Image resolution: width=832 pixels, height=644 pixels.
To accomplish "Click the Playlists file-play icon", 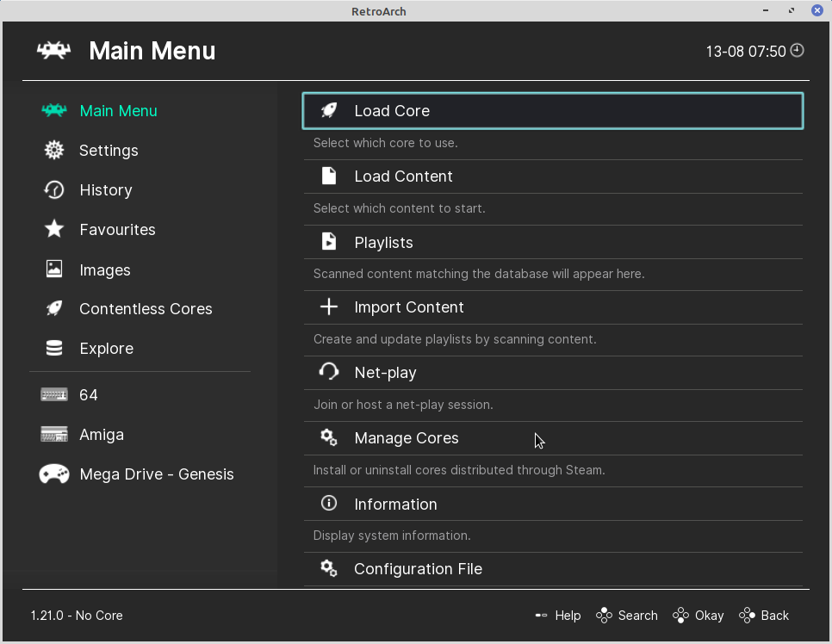I will point(329,241).
